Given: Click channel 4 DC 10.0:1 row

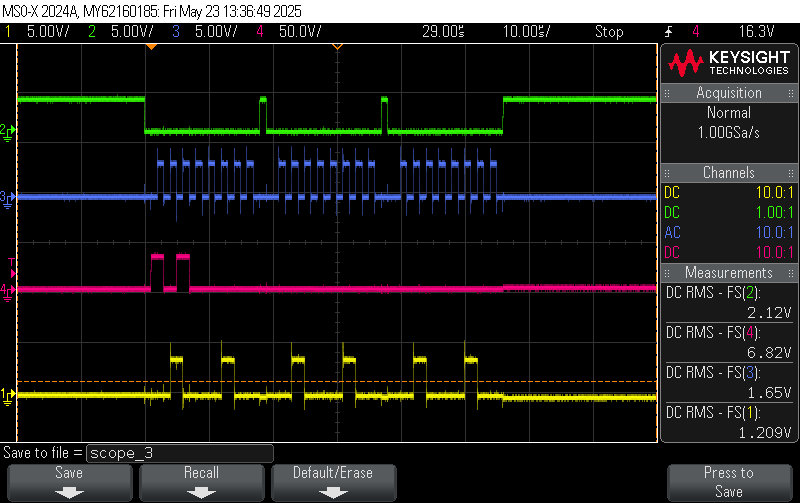Looking at the screenshot, I should tap(729, 252).
